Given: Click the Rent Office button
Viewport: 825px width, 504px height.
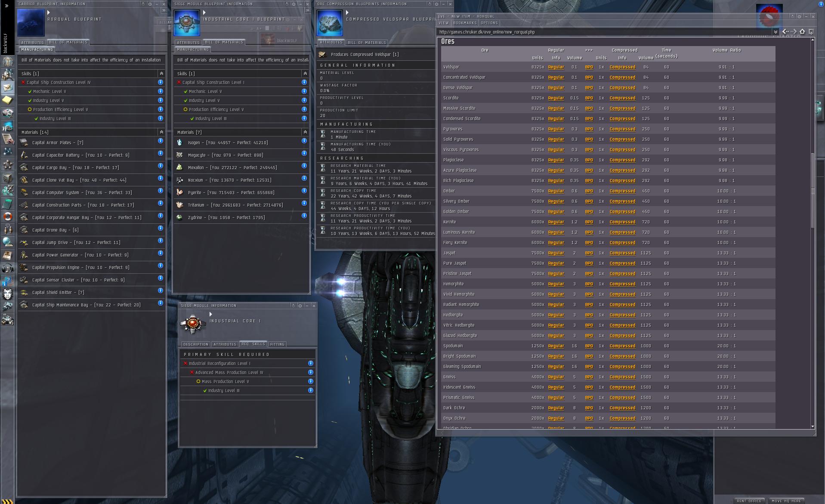Looking at the screenshot, I should (x=749, y=501).
